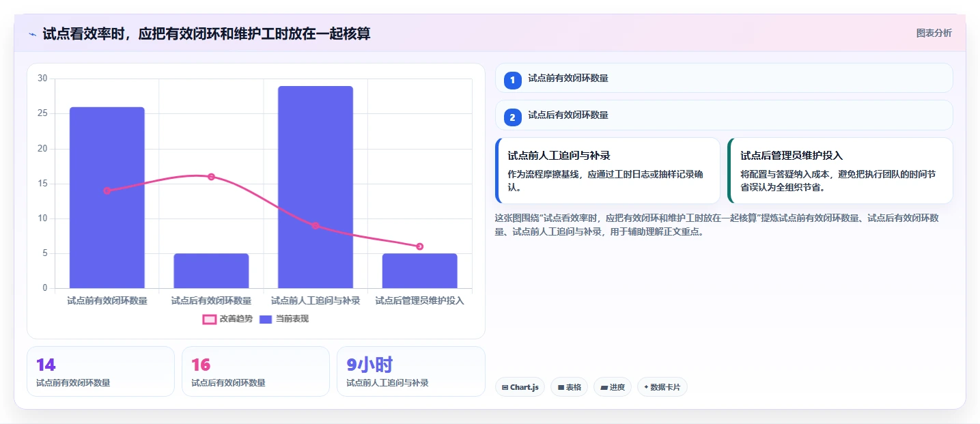Toggle the 改善趋势 legend entry
This screenshot has width=980, height=424.
[227, 319]
